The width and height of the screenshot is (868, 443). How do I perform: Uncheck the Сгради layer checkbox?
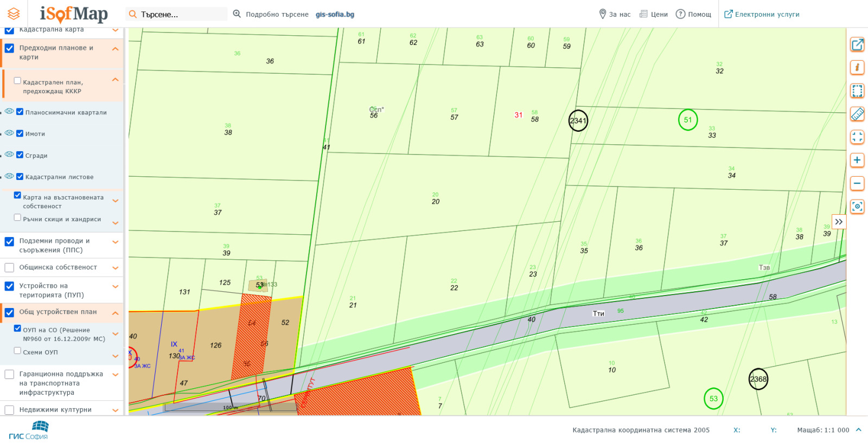coord(20,155)
